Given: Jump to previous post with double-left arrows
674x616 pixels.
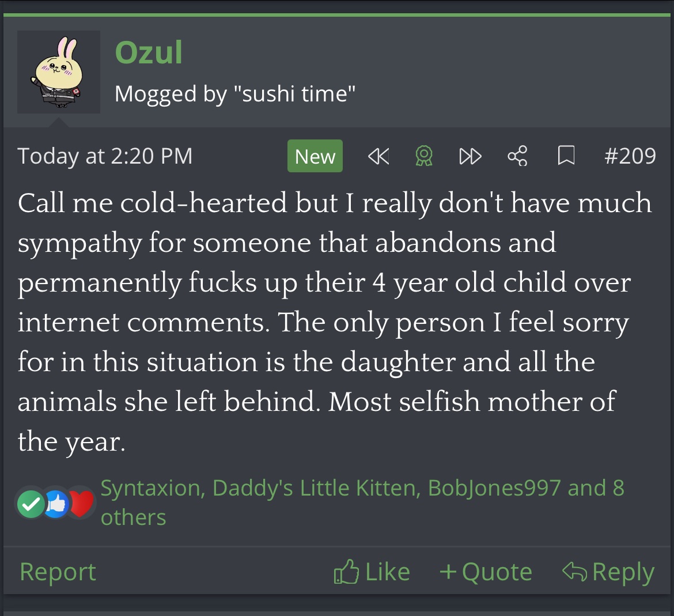Looking at the screenshot, I should click(x=378, y=156).
